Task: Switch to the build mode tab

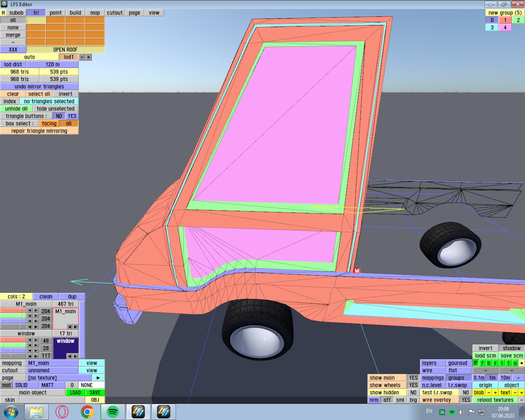Action: [75, 13]
